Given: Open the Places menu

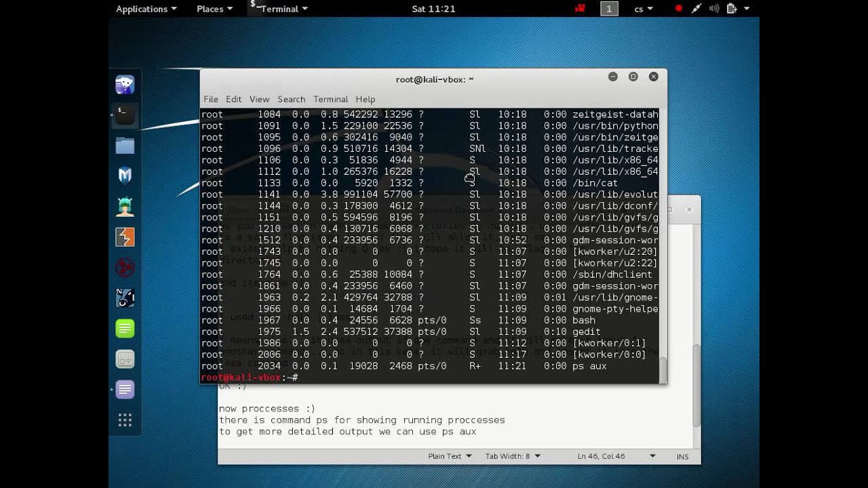Looking at the screenshot, I should click(x=214, y=9).
